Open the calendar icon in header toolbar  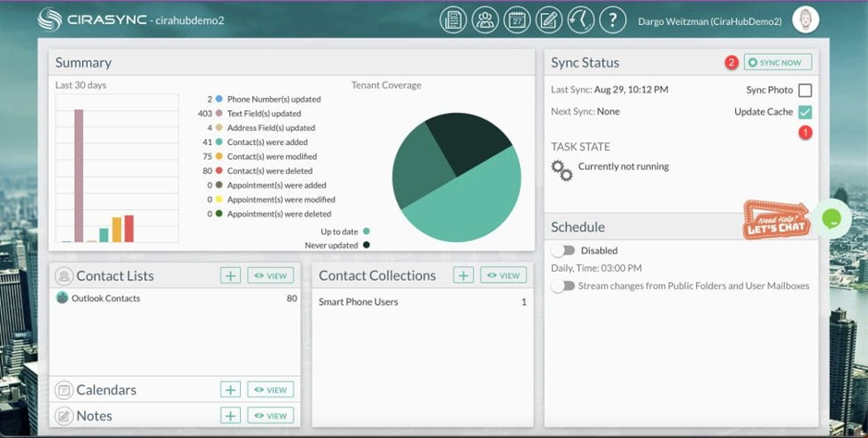coord(517,20)
